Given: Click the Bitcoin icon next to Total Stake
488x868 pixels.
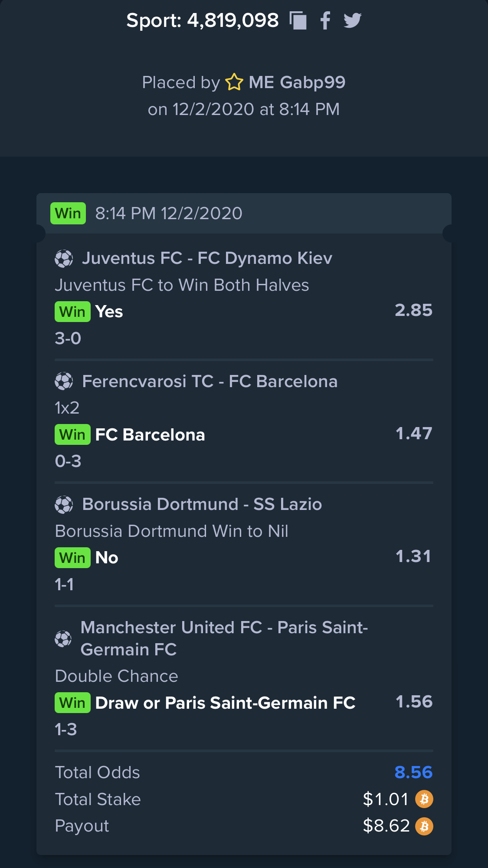Looking at the screenshot, I should click(424, 799).
